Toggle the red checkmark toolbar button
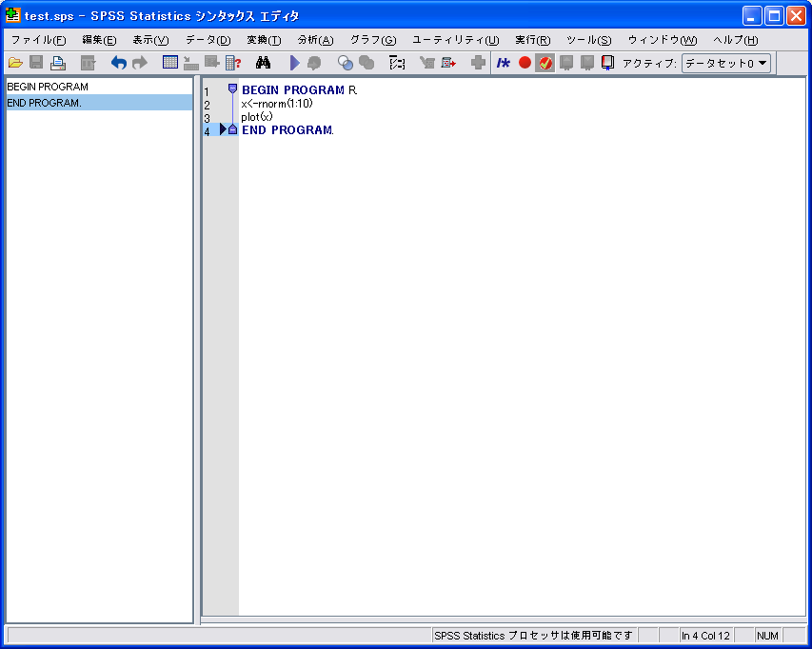The width and height of the screenshot is (812, 649). tap(545, 63)
